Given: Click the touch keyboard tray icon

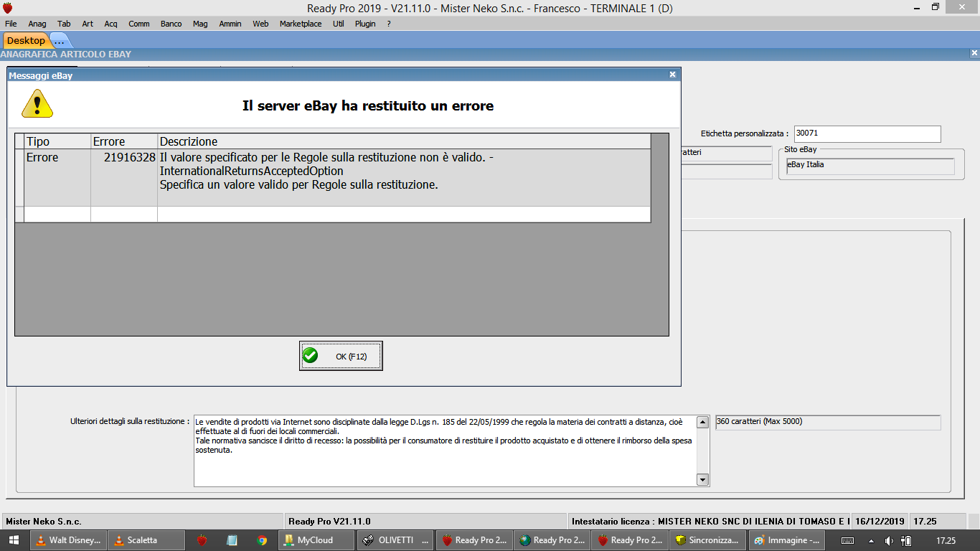Looking at the screenshot, I should pos(847,540).
